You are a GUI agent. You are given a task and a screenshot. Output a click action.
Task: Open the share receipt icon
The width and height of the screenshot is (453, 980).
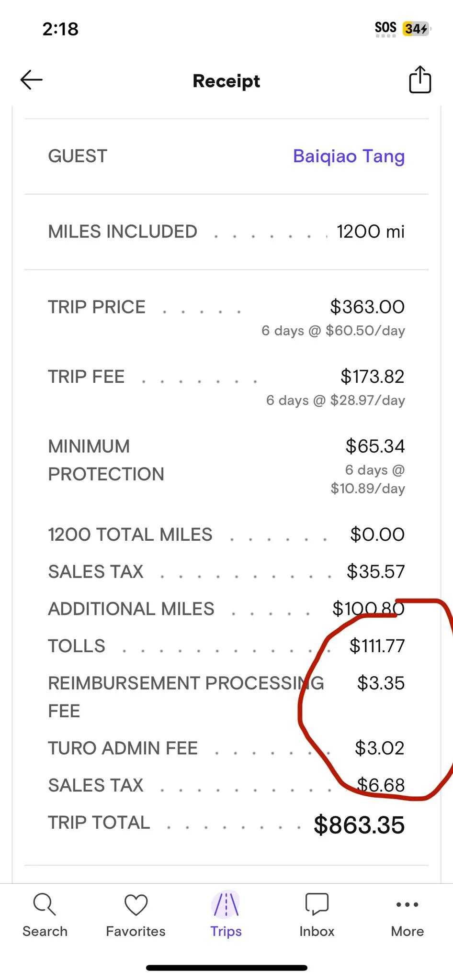click(x=420, y=79)
